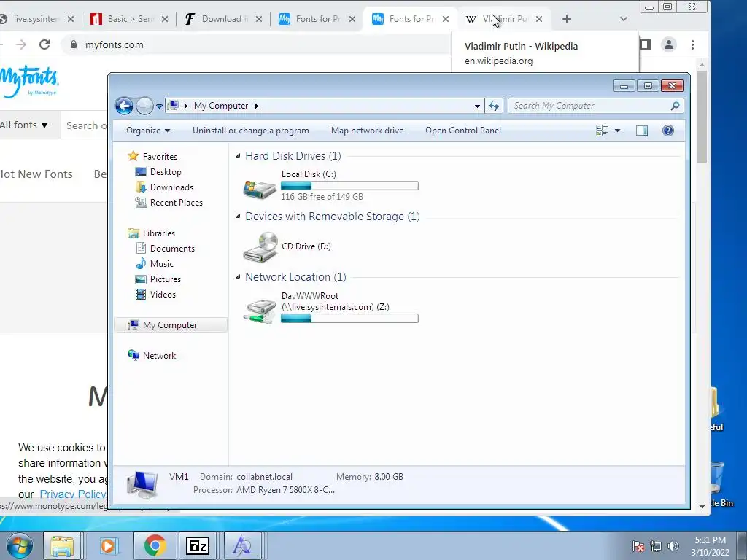Toggle the preview pane button

point(642,131)
